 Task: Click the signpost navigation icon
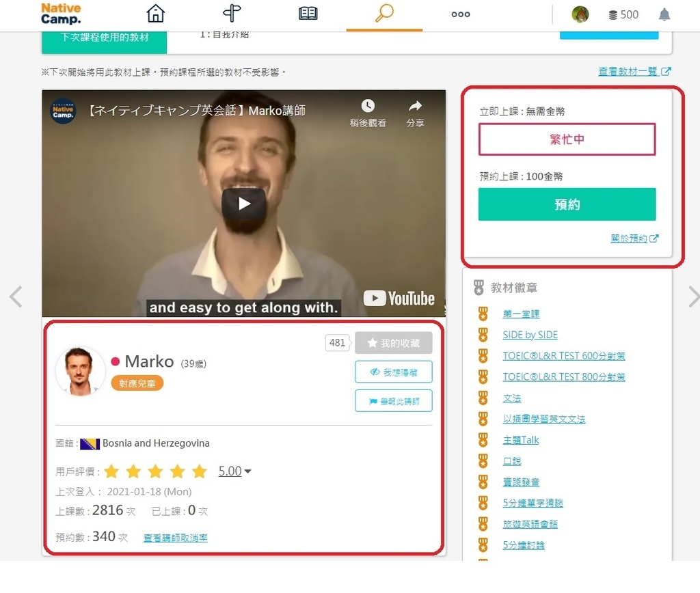pyautogui.click(x=232, y=14)
